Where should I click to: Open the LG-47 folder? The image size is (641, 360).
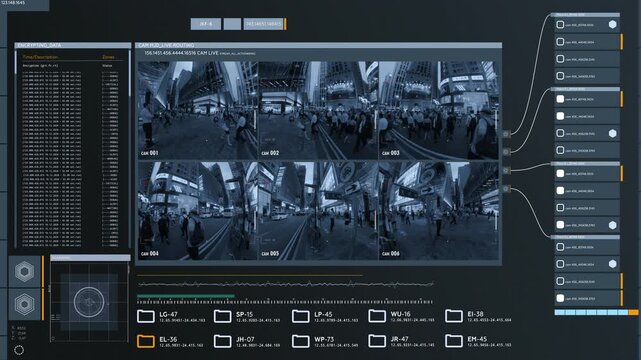point(146,316)
